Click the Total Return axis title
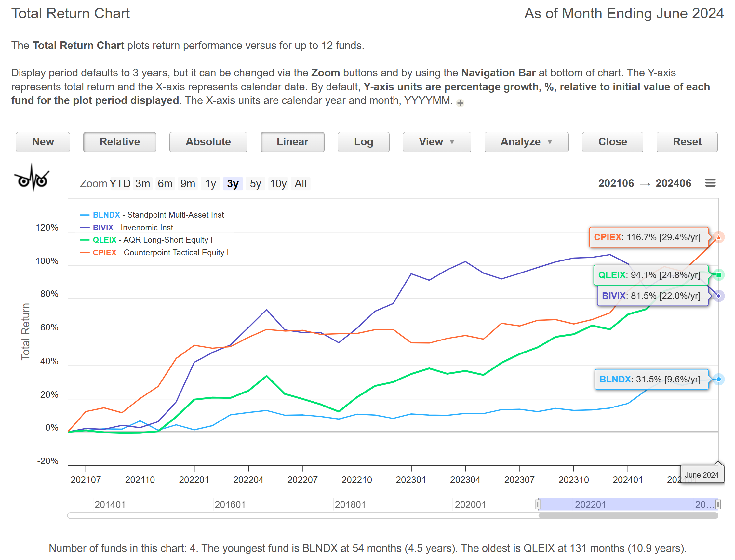 click(25, 332)
